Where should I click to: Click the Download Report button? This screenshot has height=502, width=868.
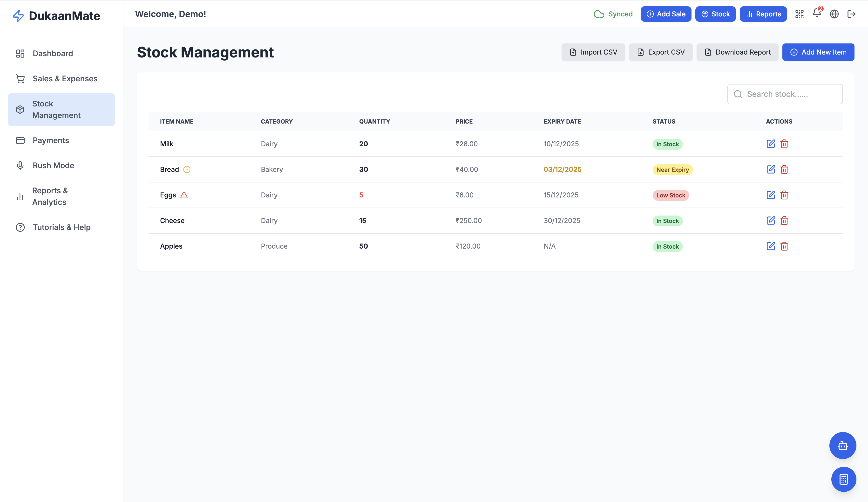click(x=737, y=52)
